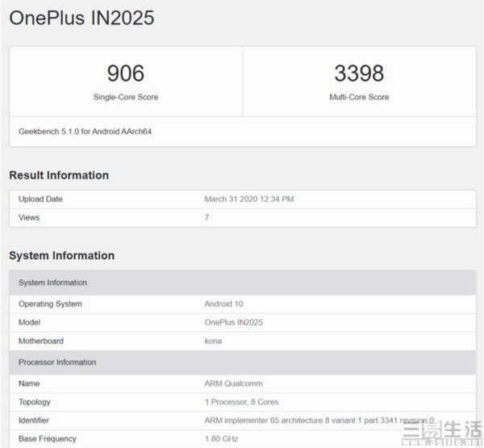Click the Multi-Core Score label

pyautogui.click(x=359, y=97)
